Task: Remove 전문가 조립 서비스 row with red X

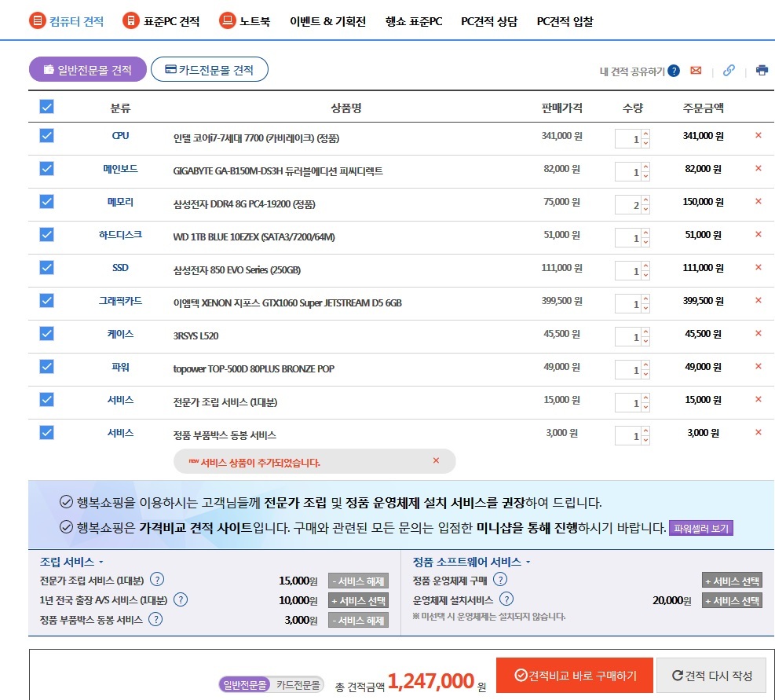Action: [x=759, y=399]
